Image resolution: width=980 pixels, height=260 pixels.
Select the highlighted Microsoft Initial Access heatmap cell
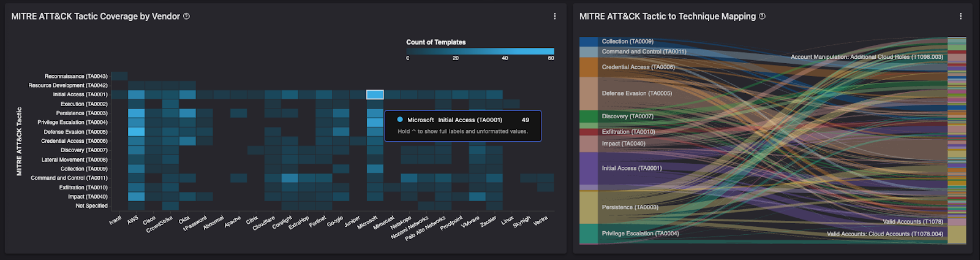pos(375,94)
